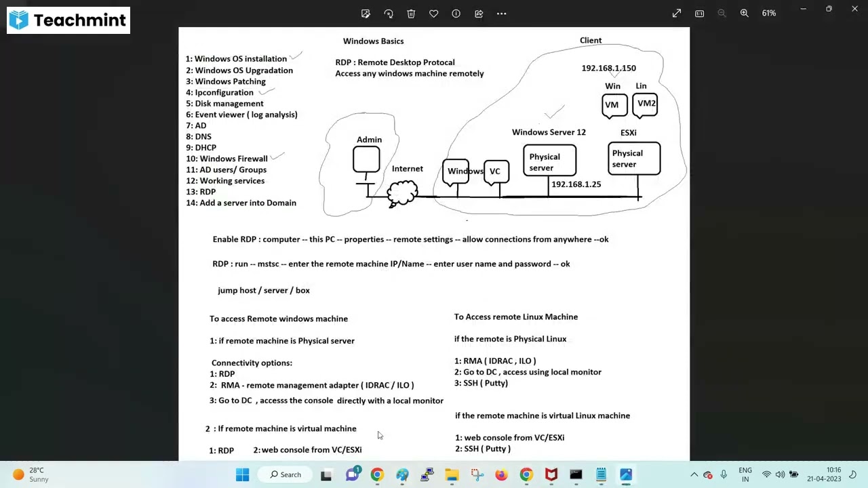This screenshot has width=868, height=488.
Task: Open the Chrome icon beside Firefox
Action: point(526,474)
